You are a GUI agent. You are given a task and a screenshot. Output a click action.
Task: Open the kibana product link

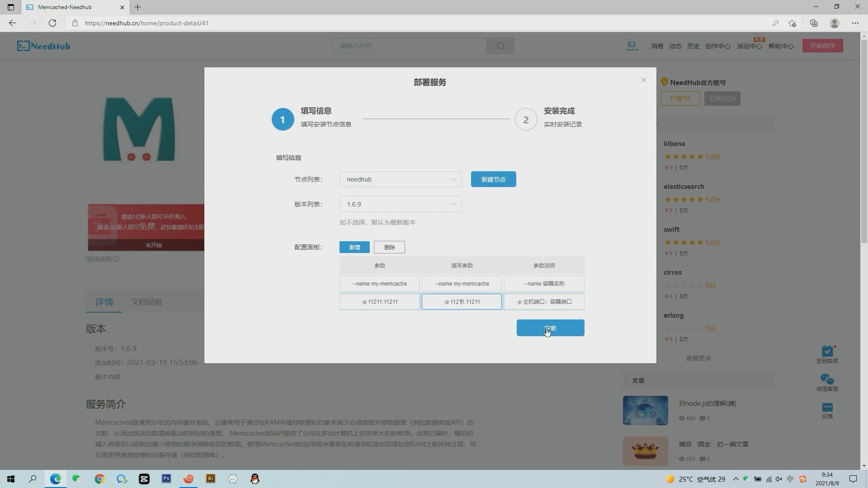[674, 144]
